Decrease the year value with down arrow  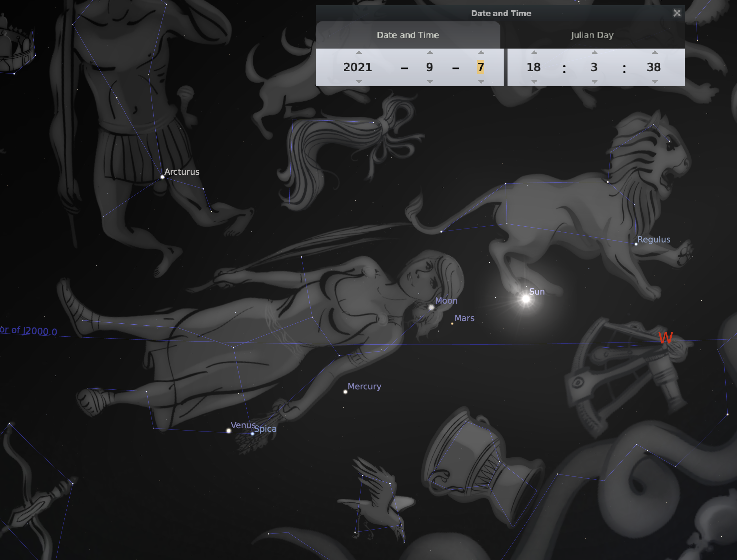[359, 82]
